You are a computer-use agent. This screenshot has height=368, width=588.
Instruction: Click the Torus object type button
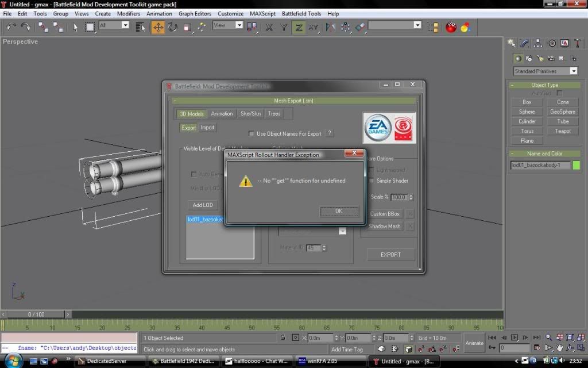(x=527, y=131)
